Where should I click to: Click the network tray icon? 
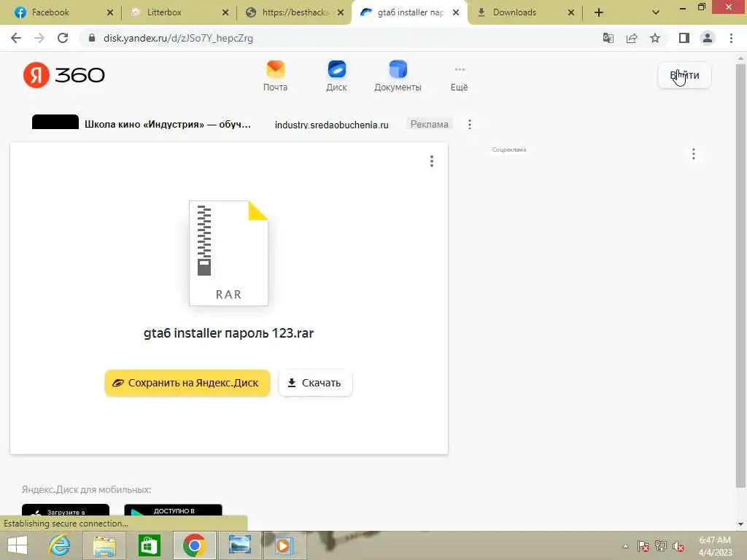[x=661, y=546]
